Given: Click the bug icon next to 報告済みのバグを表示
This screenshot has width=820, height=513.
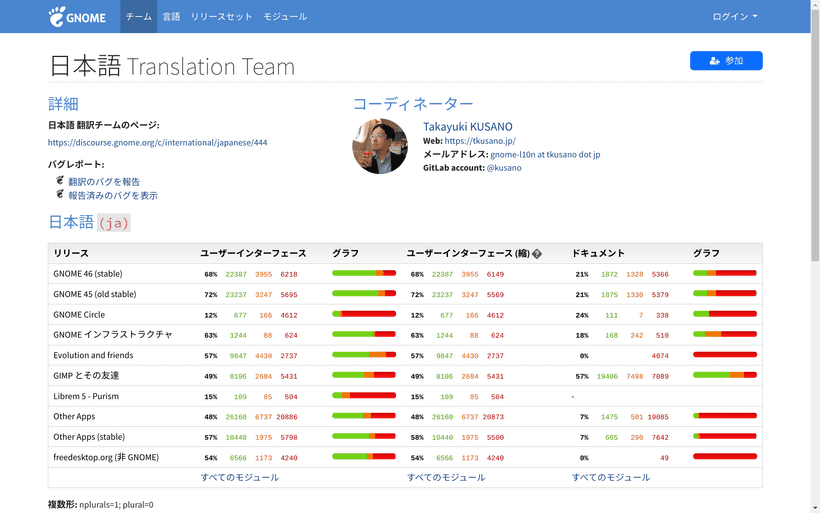Looking at the screenshot, I should click(60, 195).
